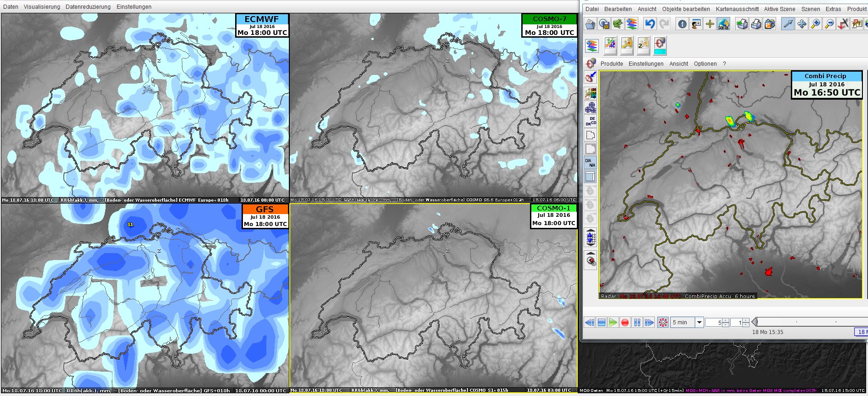Click the info icon in toolbar
This screenshot has width=868, height=396.
click(682, 24)
